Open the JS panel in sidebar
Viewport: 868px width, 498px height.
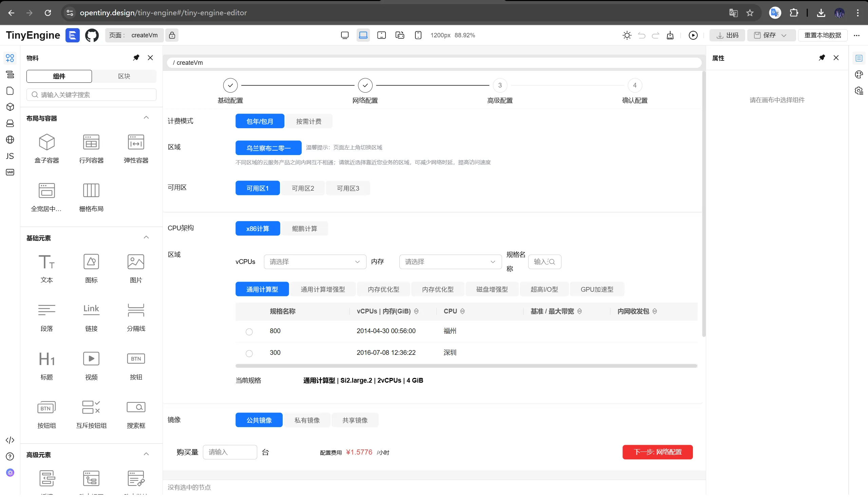pyautogui.click(x=10, y=156)
